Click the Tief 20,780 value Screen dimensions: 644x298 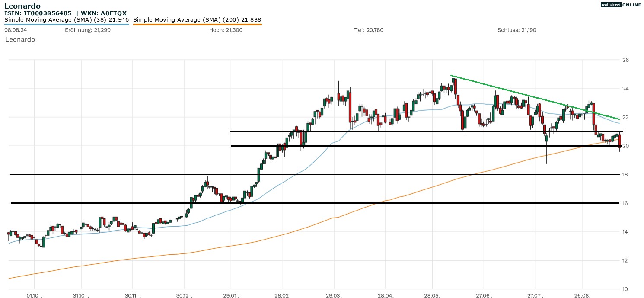coord(368,30)
